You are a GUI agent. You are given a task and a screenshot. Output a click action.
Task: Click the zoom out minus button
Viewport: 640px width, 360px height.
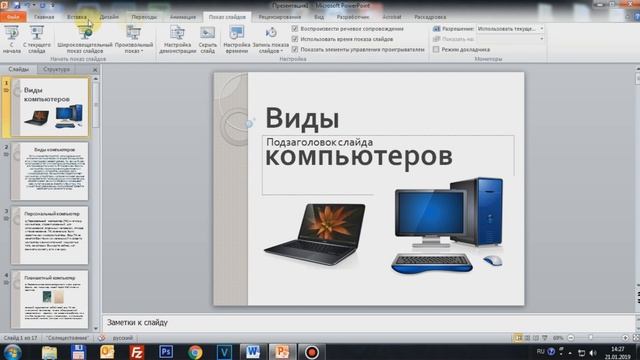click(x=571, y=338)
